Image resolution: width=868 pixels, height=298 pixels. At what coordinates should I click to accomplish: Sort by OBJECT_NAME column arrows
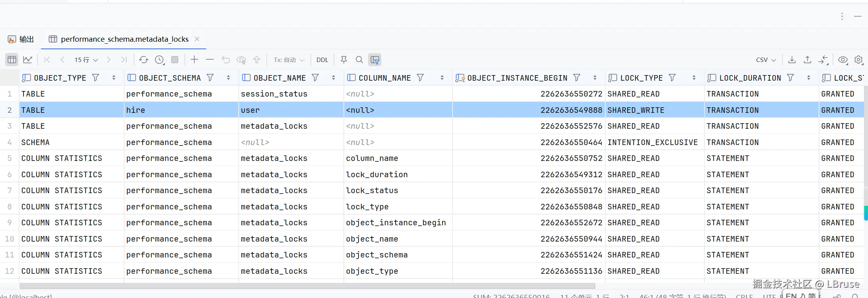click(x=334, y=78)
